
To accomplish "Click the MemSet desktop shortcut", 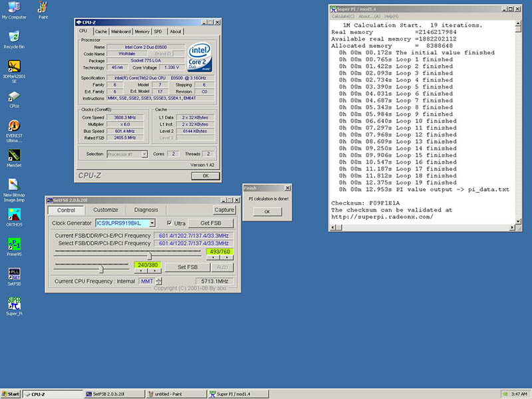I will coord(14,158).
